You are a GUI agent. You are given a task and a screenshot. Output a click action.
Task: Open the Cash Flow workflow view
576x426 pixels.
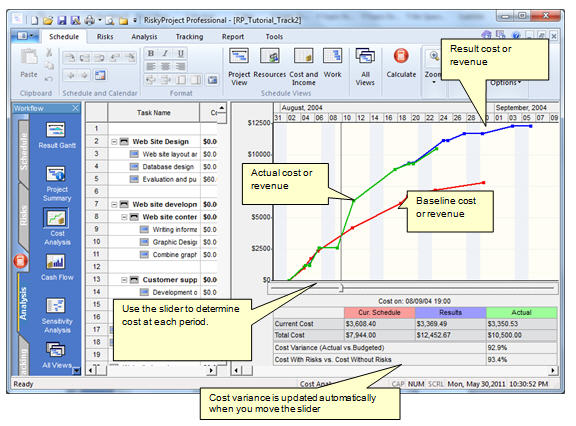(57, 267)
